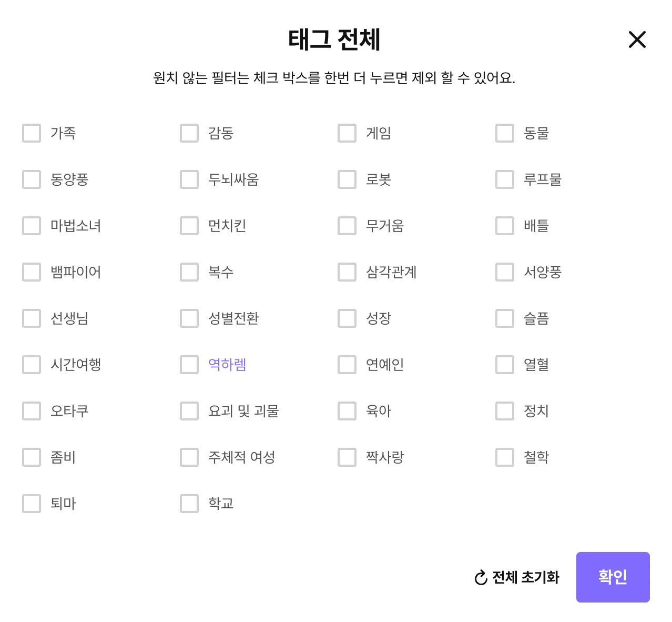Select the 오타쿠 tag checkbox

(x=31, y=411)
